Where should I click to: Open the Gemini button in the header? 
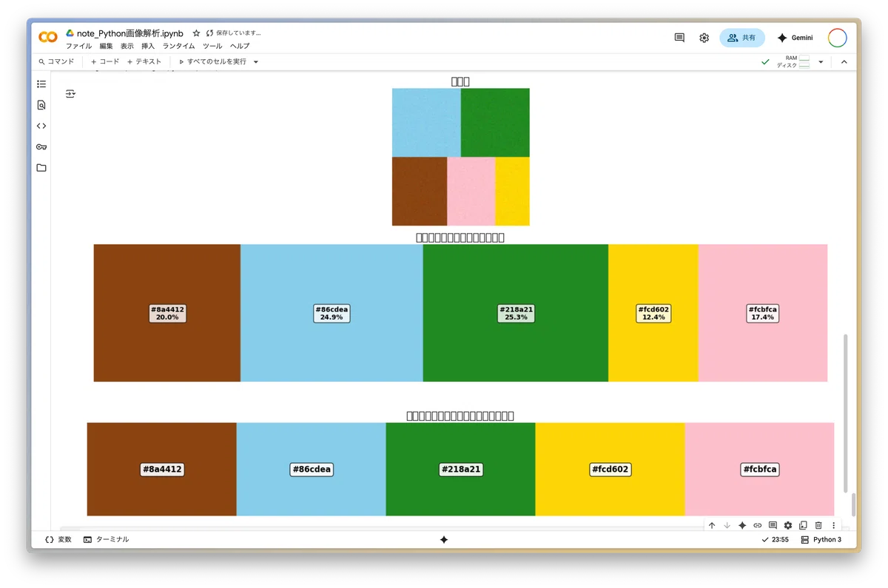pos(795,38)
